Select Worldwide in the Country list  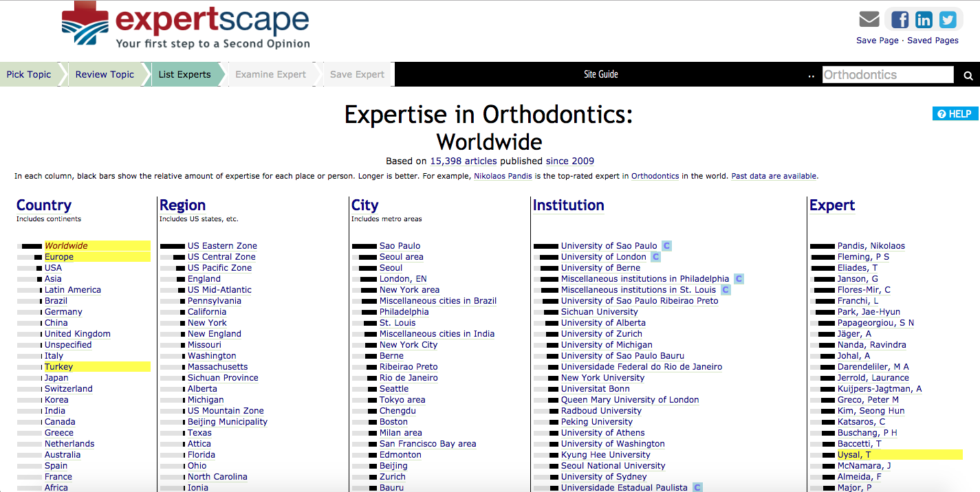coord(66,246)
